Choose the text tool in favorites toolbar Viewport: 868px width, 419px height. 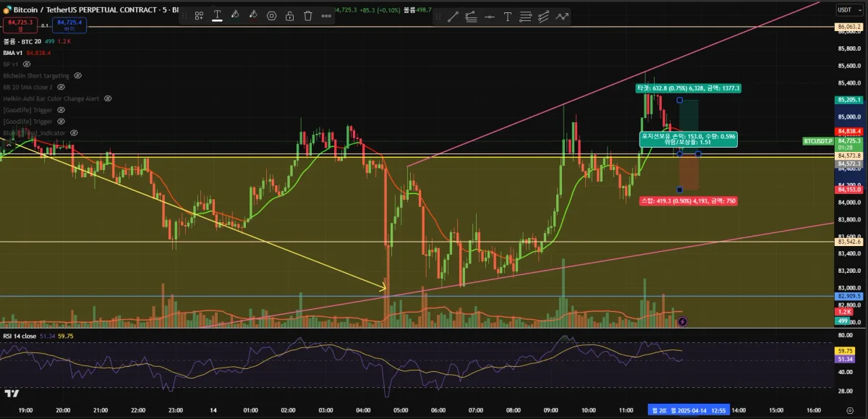508,16
